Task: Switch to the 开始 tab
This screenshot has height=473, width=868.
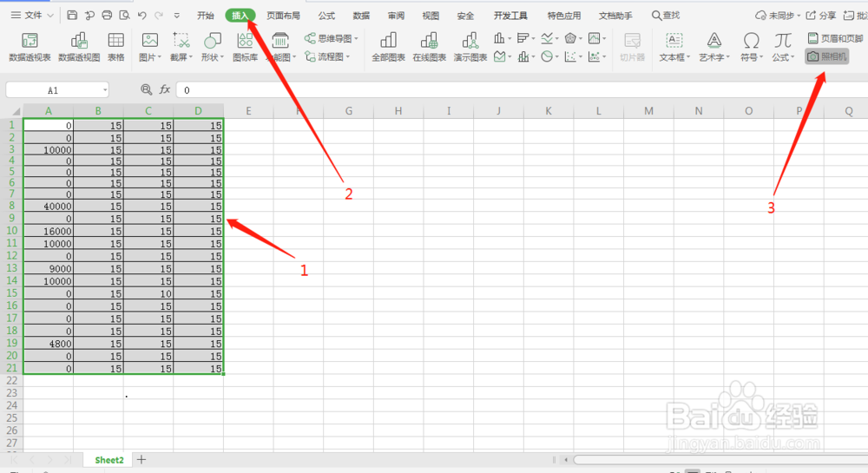Action: (x=206, y=16)
